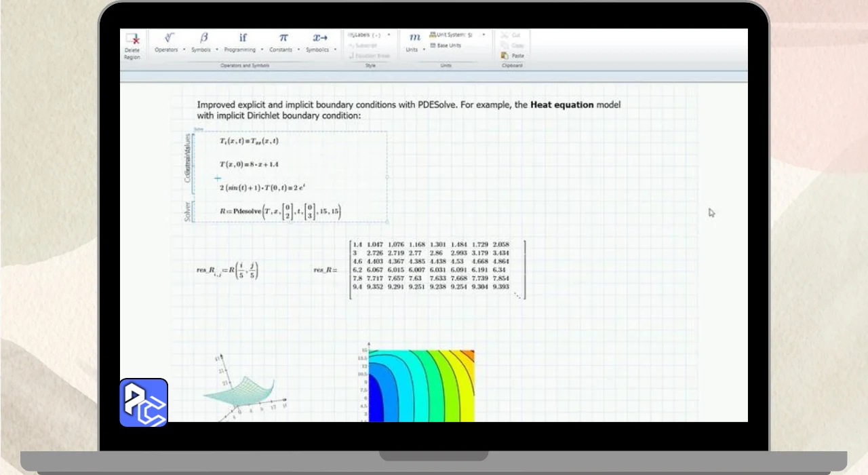Click the Paste clipboard icon
This screenshot has width=868, height=475.
505,56
